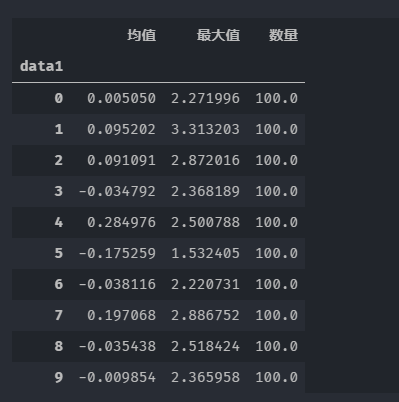Click mean value -0.175259
The image size is (399, 402).
click(x=117, y=253)
